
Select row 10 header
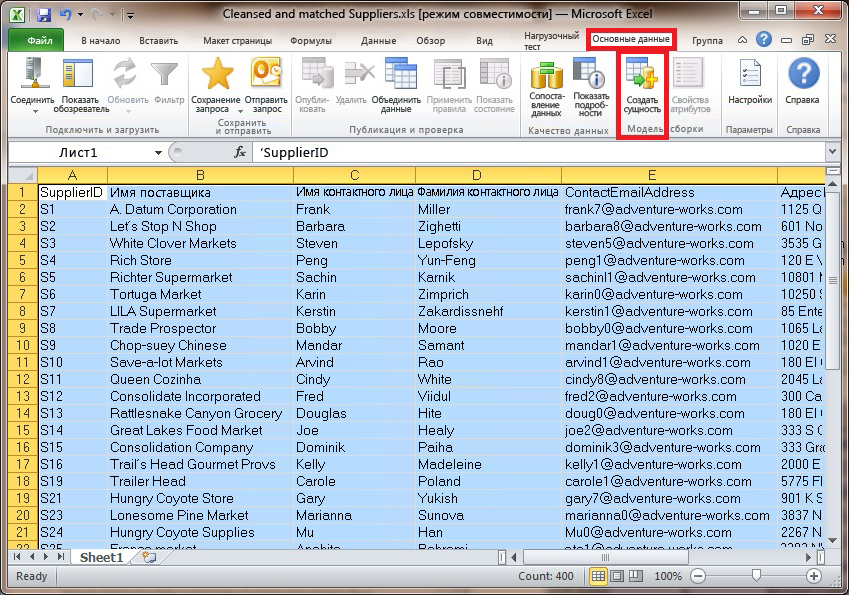[x=23, y=345]
